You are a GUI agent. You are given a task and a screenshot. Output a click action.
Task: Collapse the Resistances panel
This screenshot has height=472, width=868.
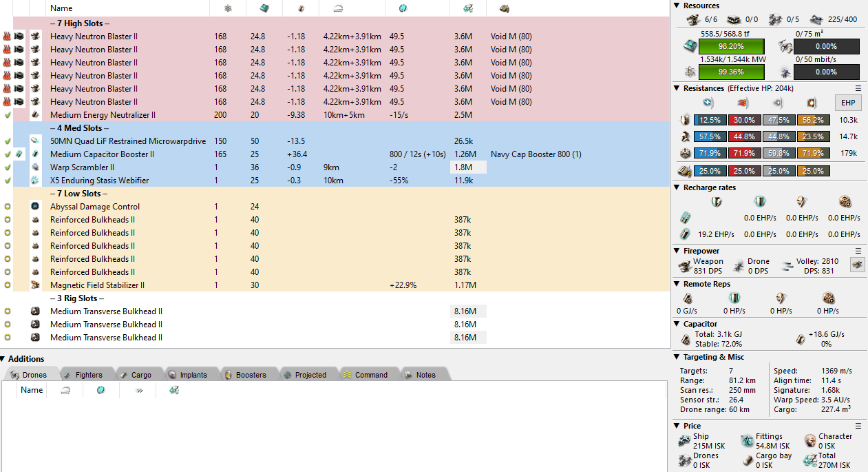677,88
